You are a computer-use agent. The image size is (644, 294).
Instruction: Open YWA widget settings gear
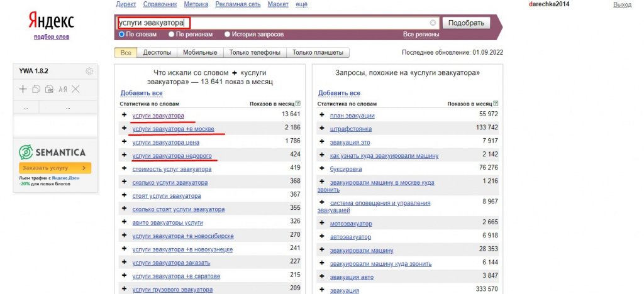coord(89,71)
